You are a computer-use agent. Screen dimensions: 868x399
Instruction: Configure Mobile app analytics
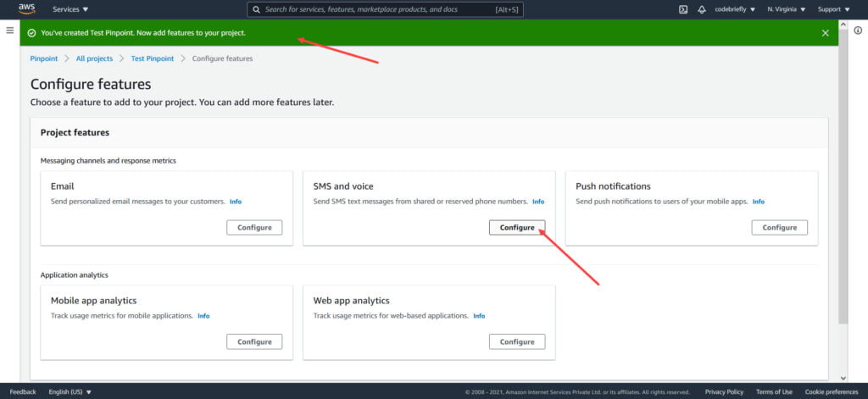click(254, 341)
